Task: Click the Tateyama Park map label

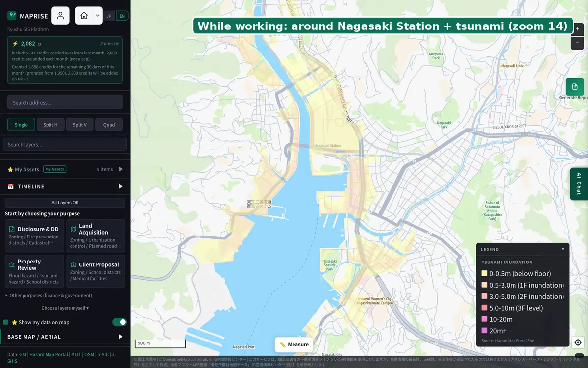Action: click(436, 56)
